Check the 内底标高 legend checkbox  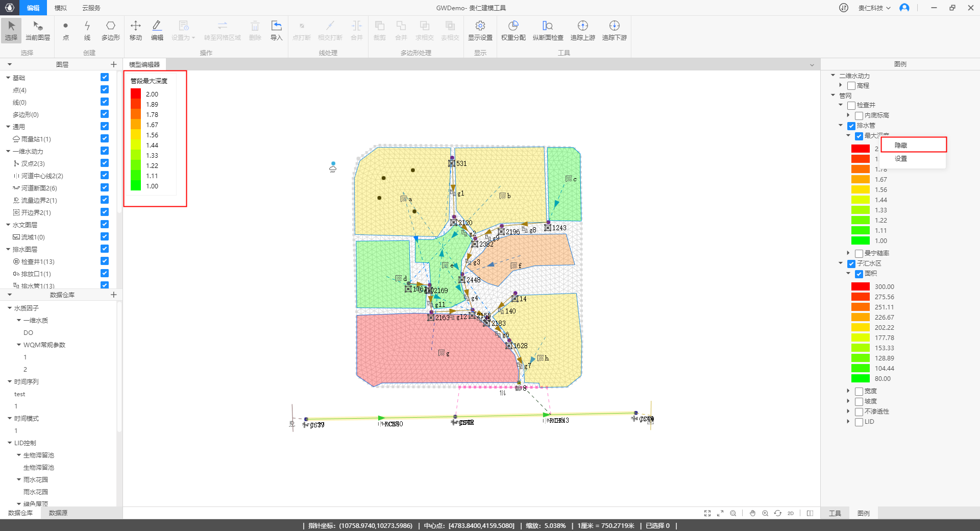point(859,115)
